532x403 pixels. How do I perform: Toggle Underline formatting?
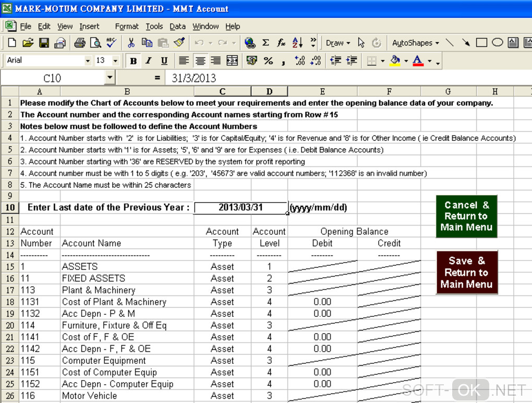coord(164,61)
